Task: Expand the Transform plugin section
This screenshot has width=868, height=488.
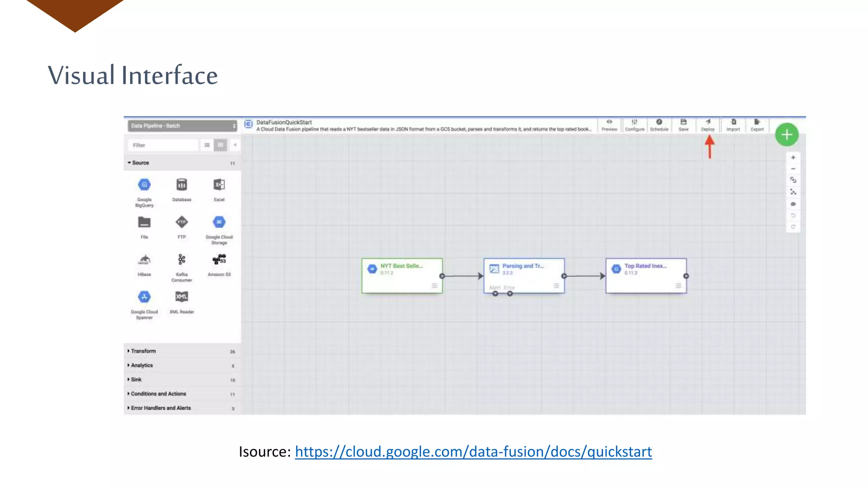Action: tap(143, 351)
